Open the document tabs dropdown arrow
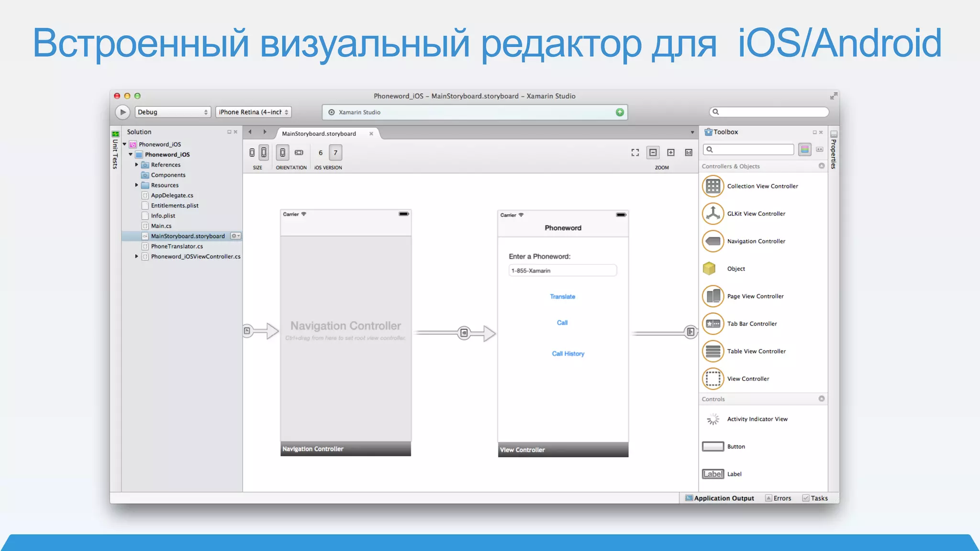The height and width of the screenshot is (551, 980). tap(692, 132)
